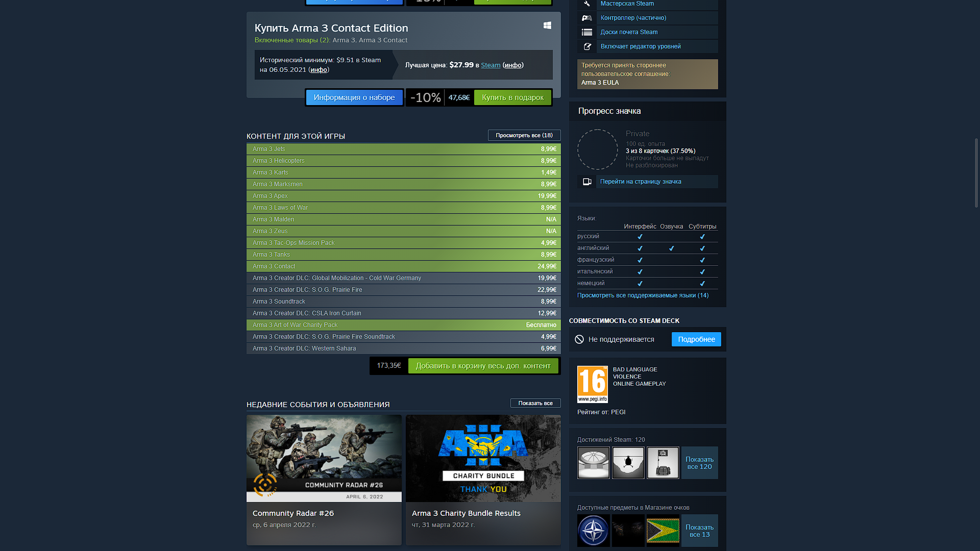Click Информация о наборе button
The width and height of the screenshot is (980, 551).
pos(354,97)
